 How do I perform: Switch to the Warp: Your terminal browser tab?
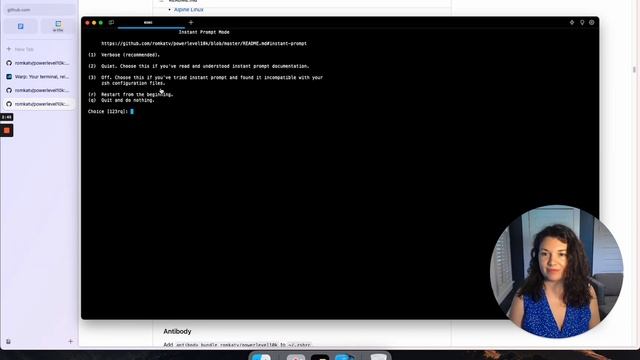point(39,76)
